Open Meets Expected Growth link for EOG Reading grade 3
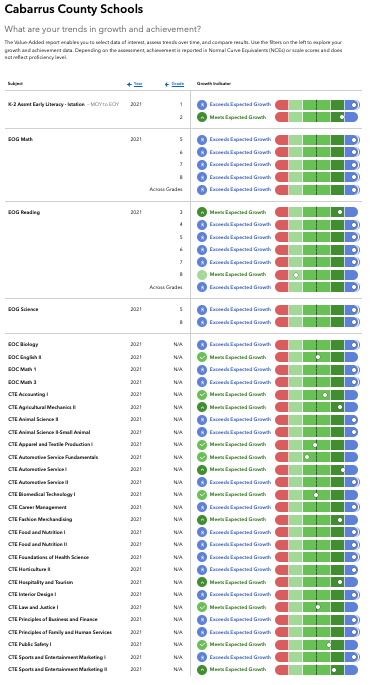Screen dimensions: 380x685 pyautogui.click(x=238, y=212)
